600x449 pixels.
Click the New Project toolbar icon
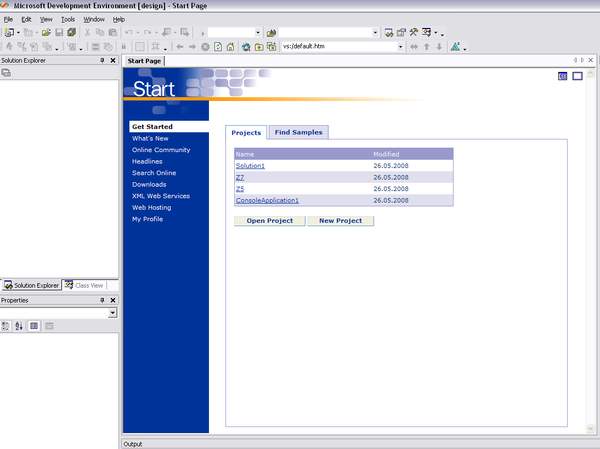click(9, 33)
